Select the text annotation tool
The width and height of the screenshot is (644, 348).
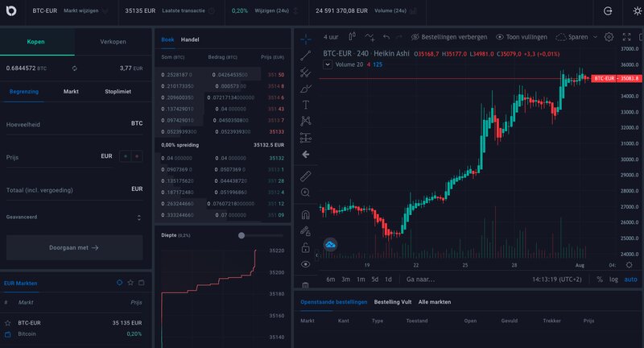coord(306,105)
